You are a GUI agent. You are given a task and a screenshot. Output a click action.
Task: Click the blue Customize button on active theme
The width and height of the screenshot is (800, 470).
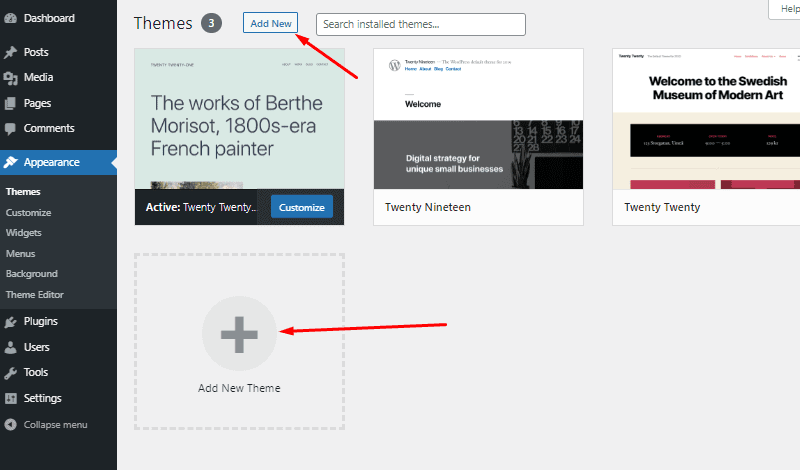click(302, 207)
